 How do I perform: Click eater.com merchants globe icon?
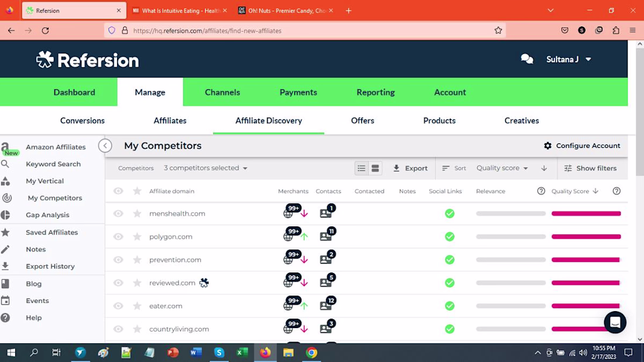288,306
